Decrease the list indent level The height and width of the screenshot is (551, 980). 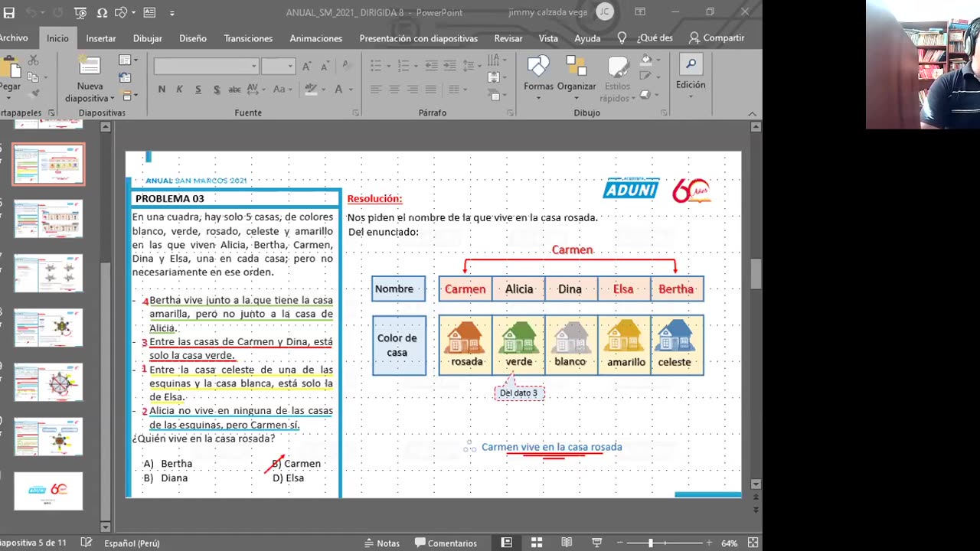(x=431, y=66)
